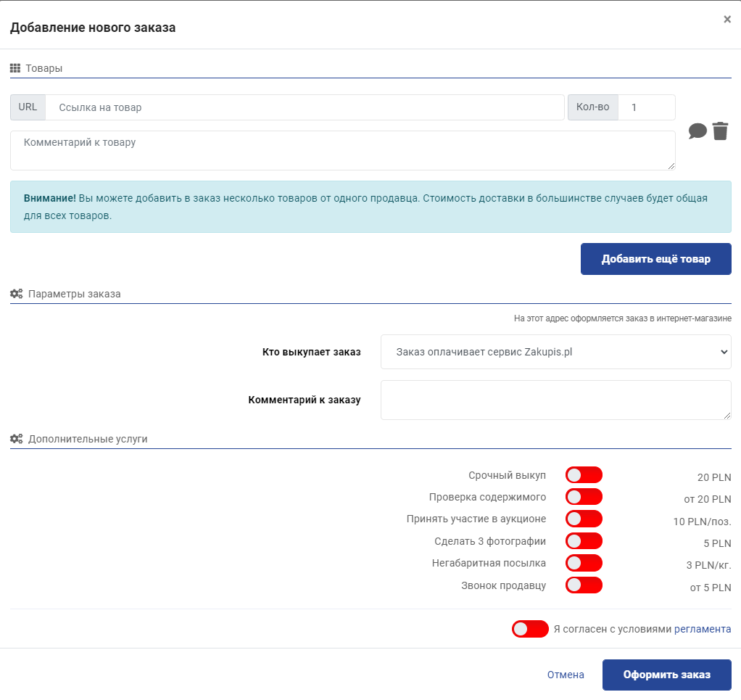Open the регламента link
741x700 pixels.
point(702,629)
